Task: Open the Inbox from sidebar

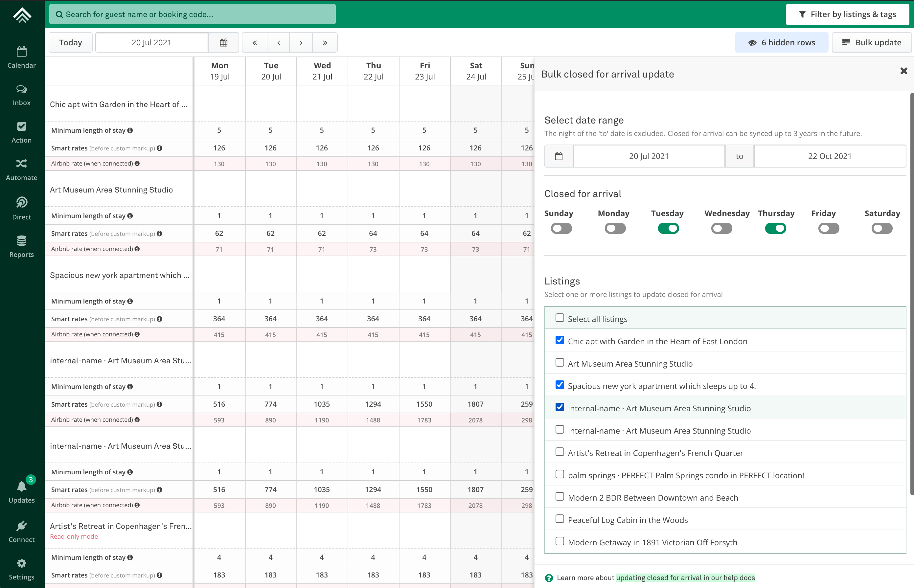Action: pos(22,95)
